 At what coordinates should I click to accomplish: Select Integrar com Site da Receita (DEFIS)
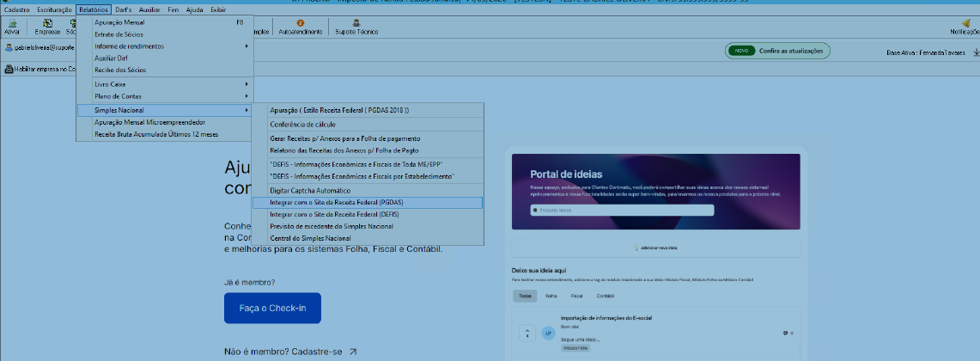[x=368, y=214]
